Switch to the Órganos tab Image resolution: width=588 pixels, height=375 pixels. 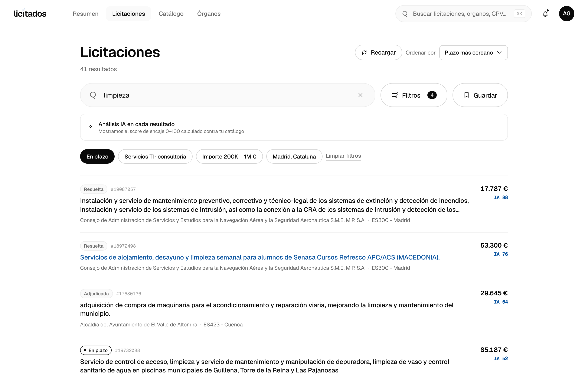(209, 14)
